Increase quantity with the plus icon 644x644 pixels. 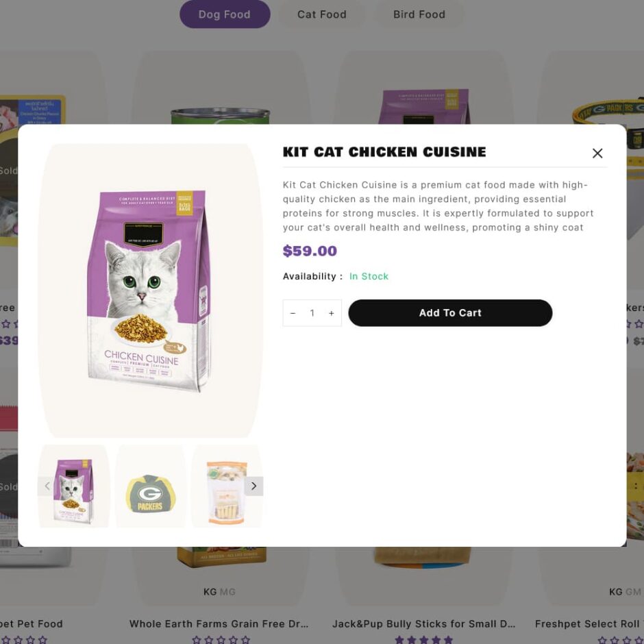[331, 313]
